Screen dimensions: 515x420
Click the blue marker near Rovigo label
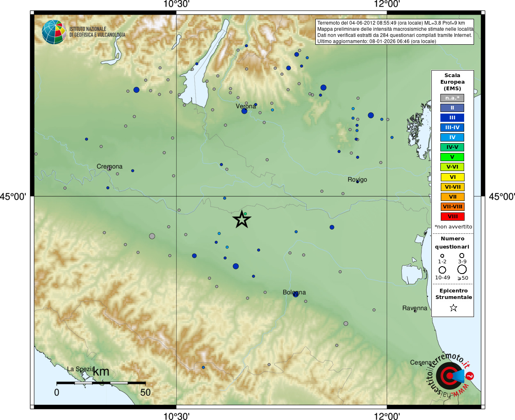coord(358,181)
